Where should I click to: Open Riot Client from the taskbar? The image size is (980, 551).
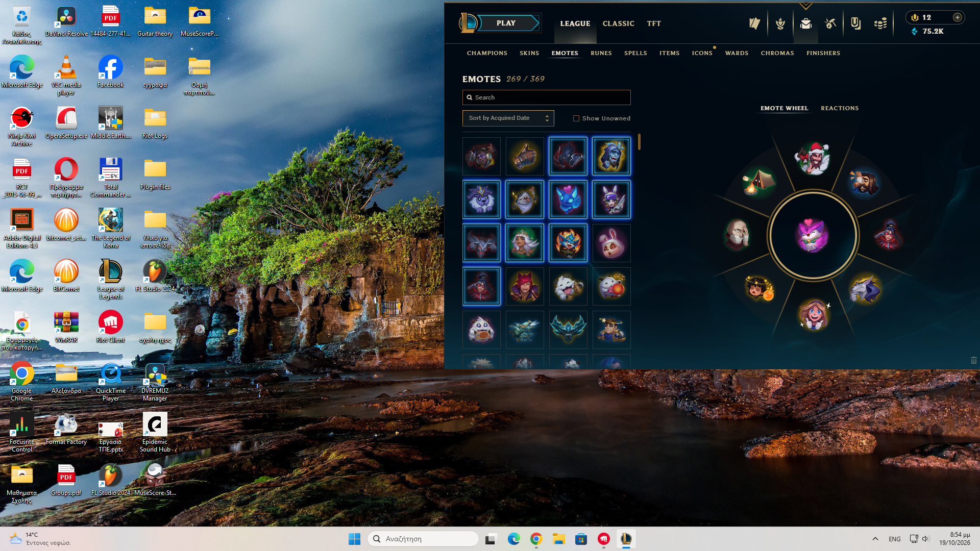(x=603, y=539)
